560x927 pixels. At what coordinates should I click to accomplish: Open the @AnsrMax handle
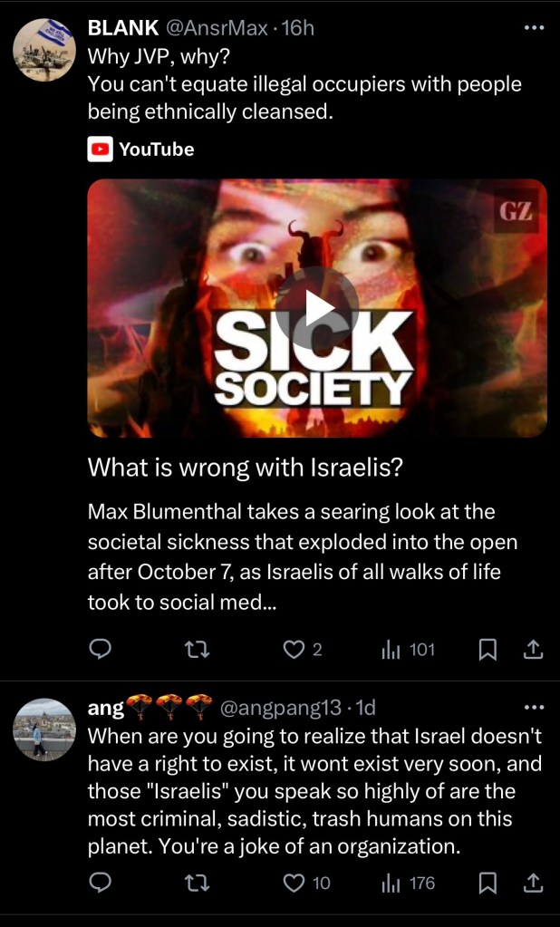pos(220,28)
